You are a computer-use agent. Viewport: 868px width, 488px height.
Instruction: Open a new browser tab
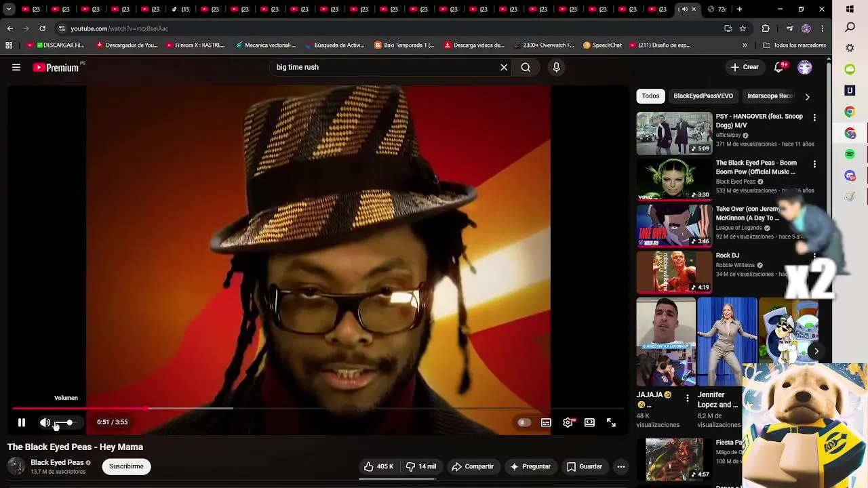(x=740, y=9)
